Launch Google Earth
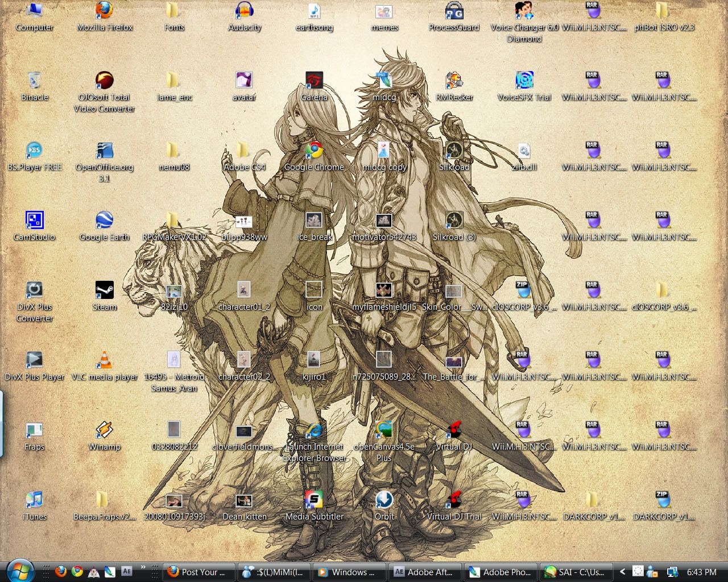This screenshot has height=582, width=728. coord(105,226)
